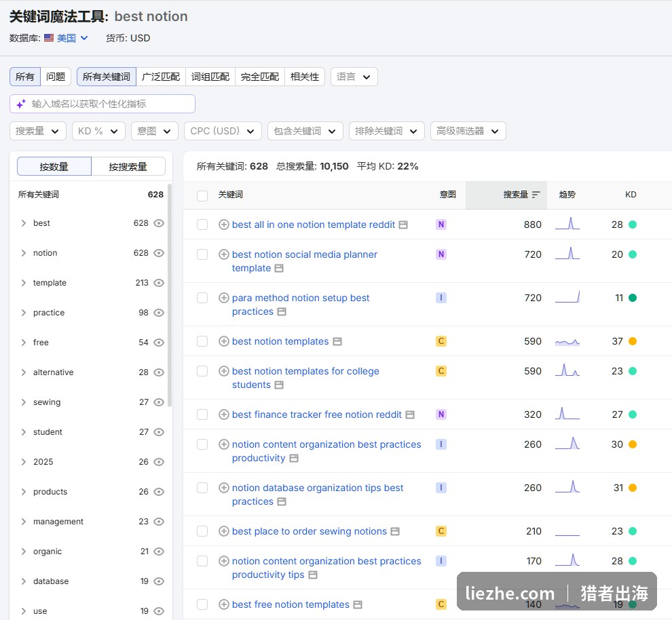Open the CPC (USD) filter dropdown
The width and height of the screenshot is (672, 620).
(x=223, y=131)
